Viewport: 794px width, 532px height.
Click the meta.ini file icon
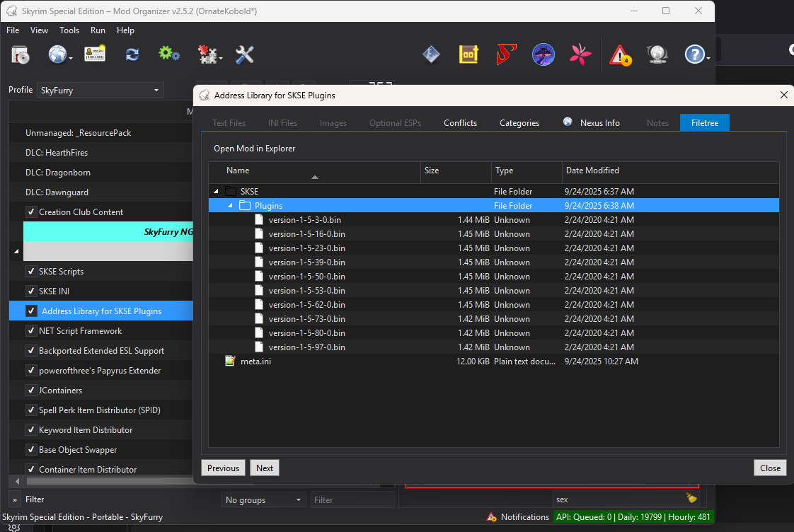coord(231,361)
